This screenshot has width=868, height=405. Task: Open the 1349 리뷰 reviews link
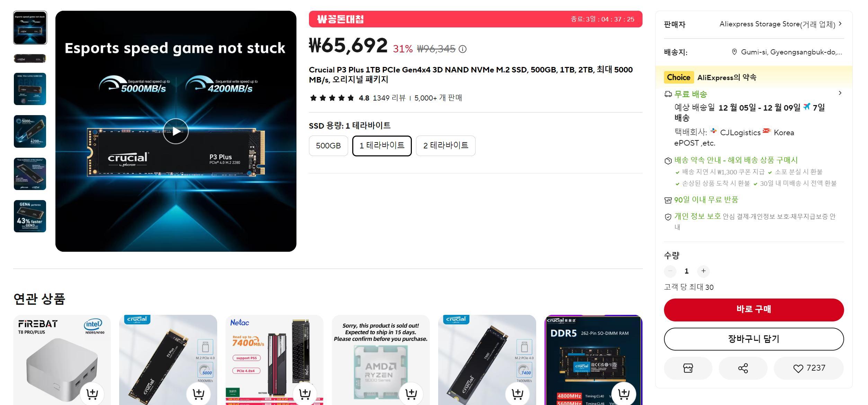click(389, 98)
